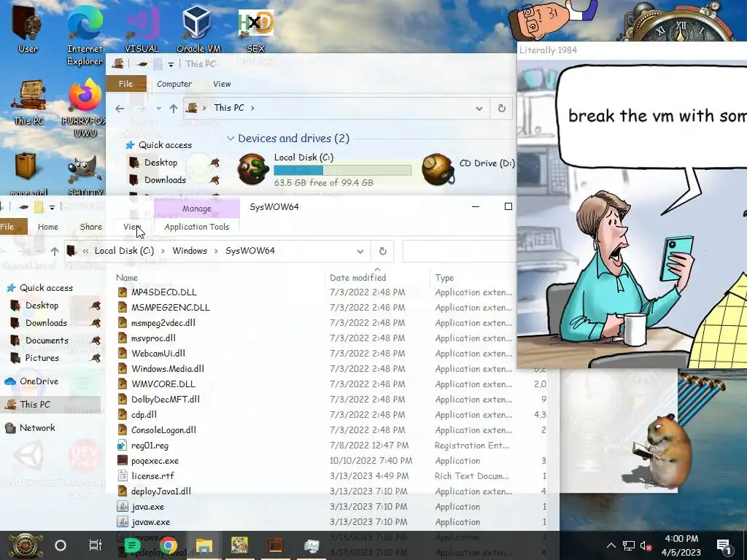This screenshot has height=560, width=747.
Task: Open File Explorer taskbar icon
Action: [204, 545]
